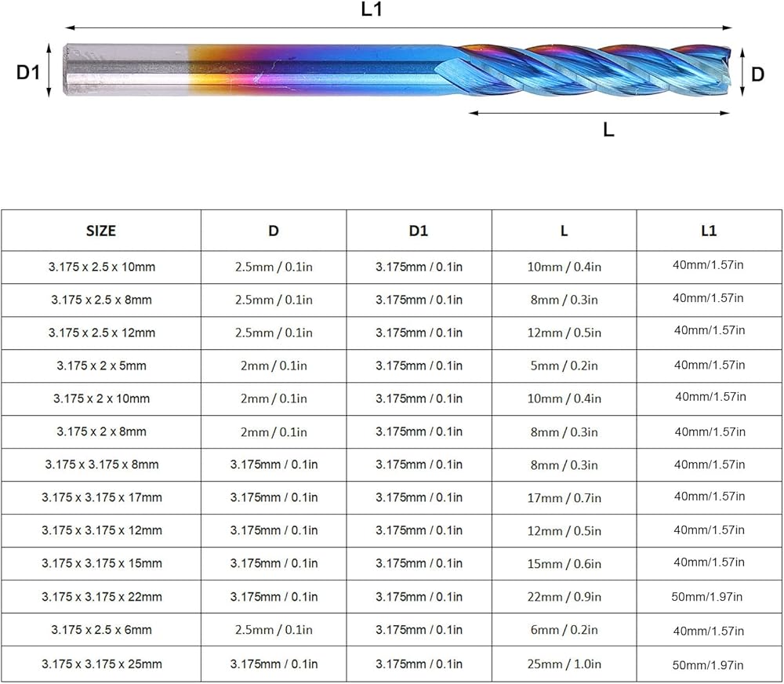The width and height of the screenshot is (784, 684).
Task: Click the end mill's spiral flute section
Action: pos(596,69)
